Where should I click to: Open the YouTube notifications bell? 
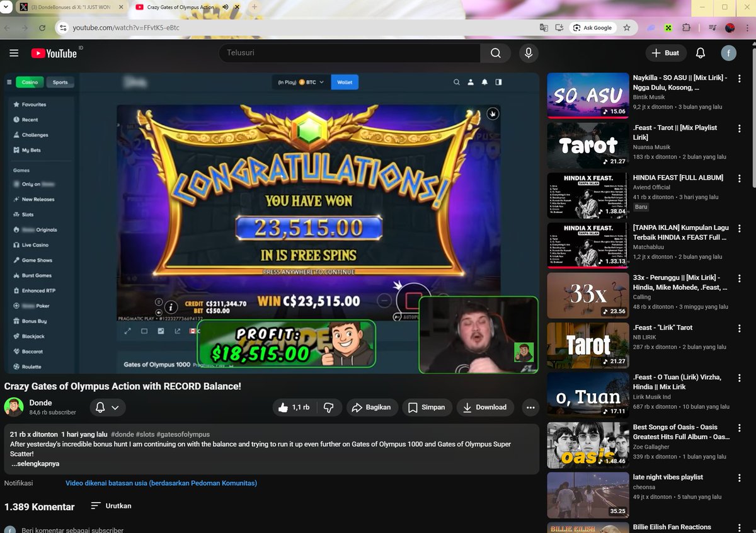(700, 54)
